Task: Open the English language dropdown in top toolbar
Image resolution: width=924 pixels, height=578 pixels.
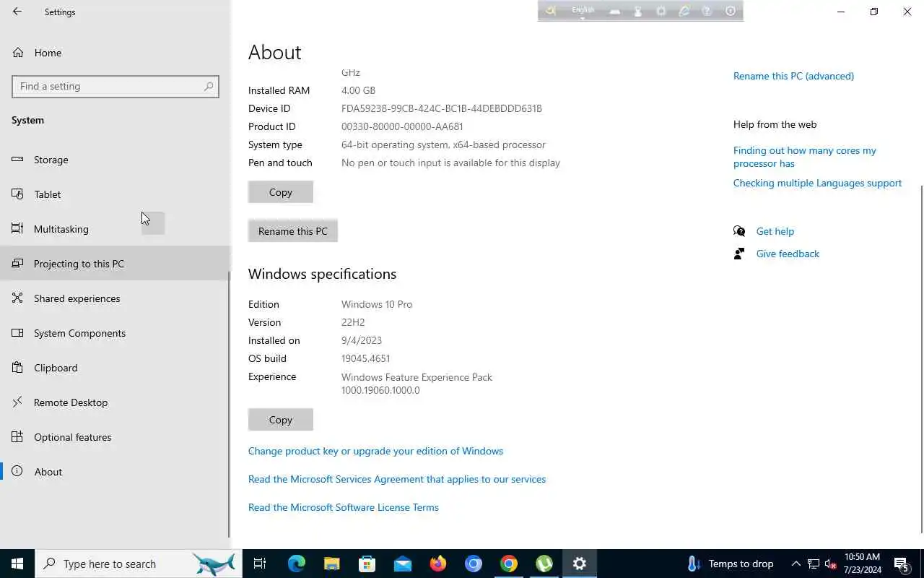Action: coord(583,11)
